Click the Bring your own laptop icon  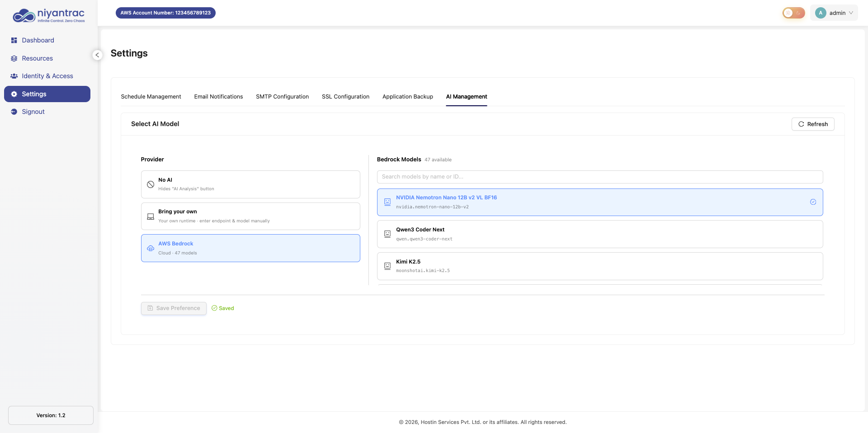click(x=151, y=216)
